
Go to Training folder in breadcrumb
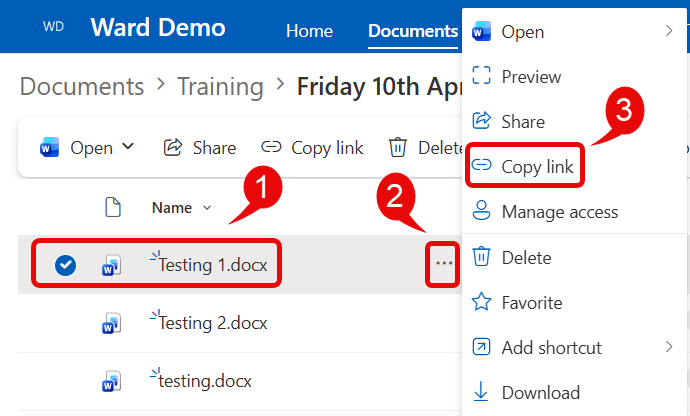220,86
